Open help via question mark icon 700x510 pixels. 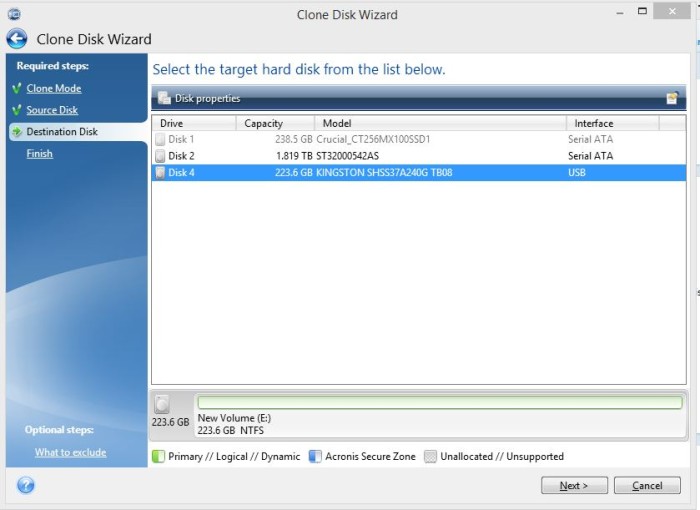coord(26,485)
